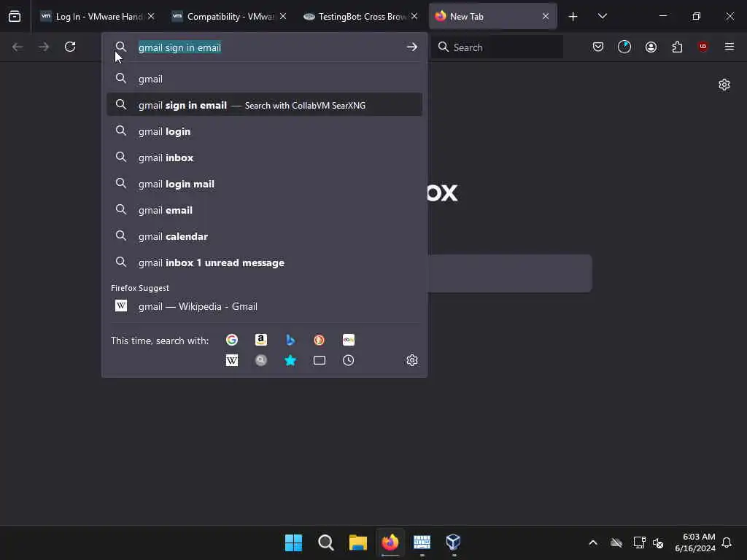Image resolution: width=747 pixels, height=560 pixels.
Task: Search this time with DuckDuckGo
Action: pyautogui.click(x=320, y=340)
